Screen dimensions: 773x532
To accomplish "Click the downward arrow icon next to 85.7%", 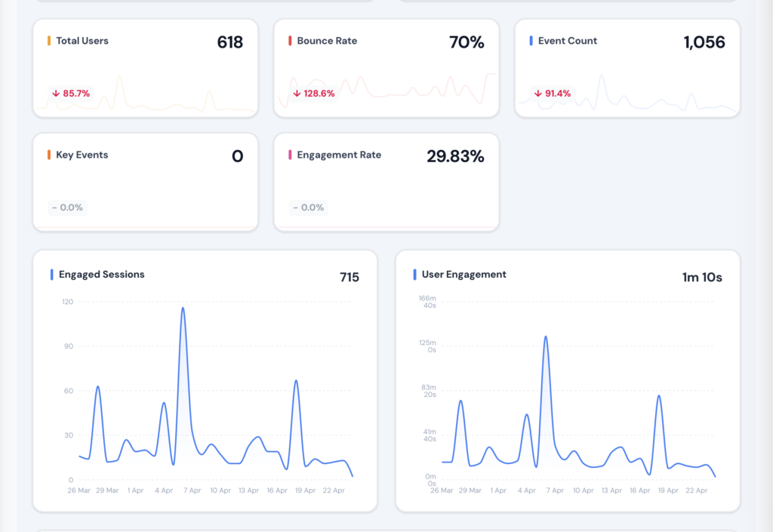I will click(x=54, y=94).
